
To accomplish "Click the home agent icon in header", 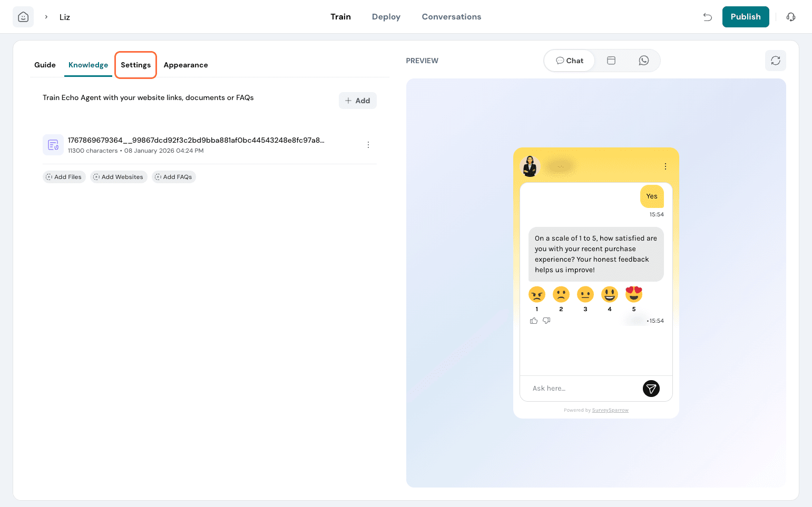I will coord(23,17).
